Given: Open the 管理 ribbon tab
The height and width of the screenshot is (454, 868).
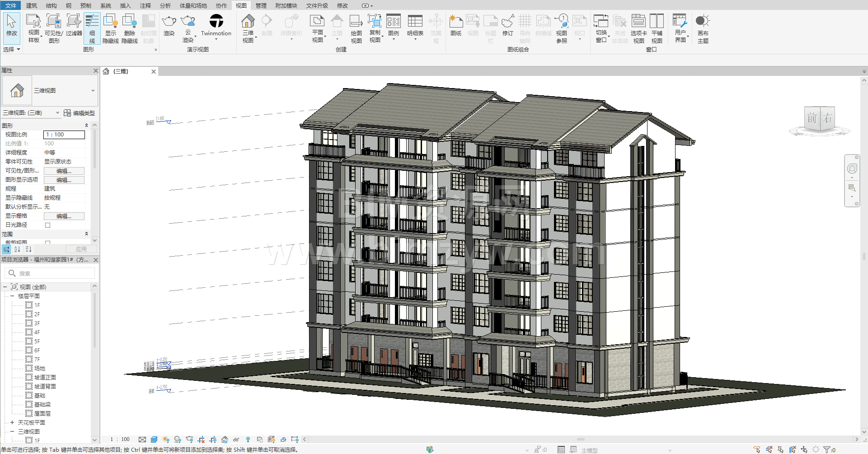Looking at the screenshot, I should [261, 5].
